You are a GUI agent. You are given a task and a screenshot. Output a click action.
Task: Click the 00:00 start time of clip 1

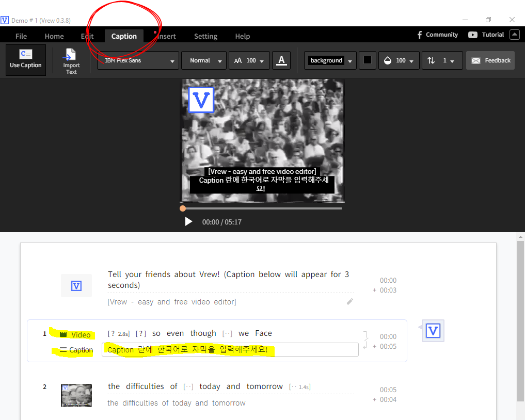(388, 336)
